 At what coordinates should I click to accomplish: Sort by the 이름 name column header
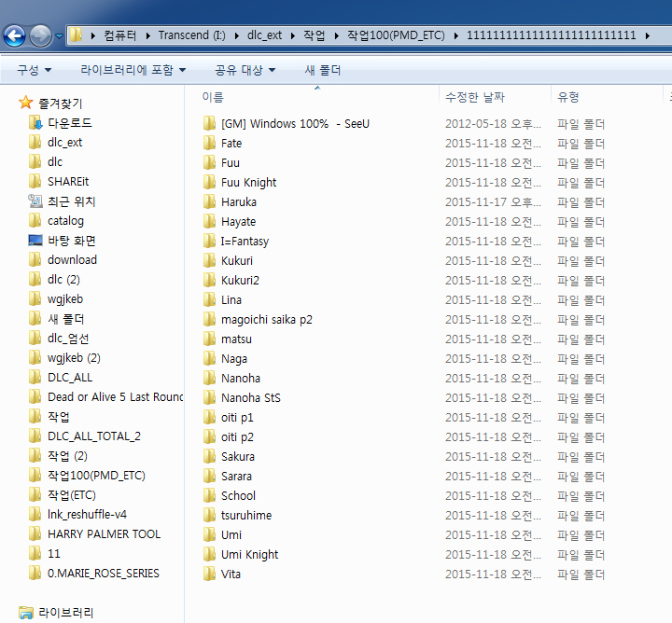coord(213,97)
